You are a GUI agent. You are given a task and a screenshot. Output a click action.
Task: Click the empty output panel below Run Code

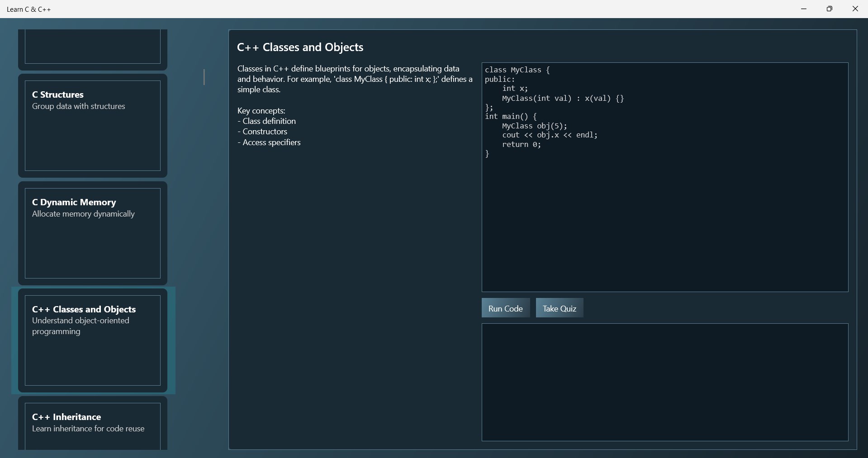tap(665, 382)
